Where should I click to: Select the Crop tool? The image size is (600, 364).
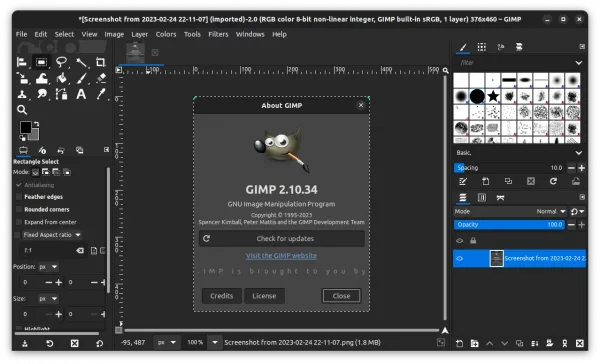[x=100, y=62]
